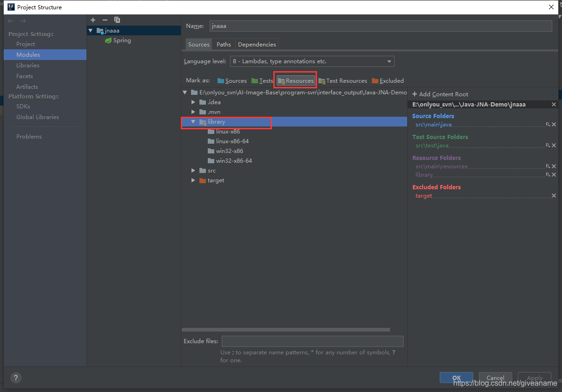The height and width of the screenshot is (392, 562).
Task: Open Global Libraries settings
Action: pyautogui.click(x=38, y=117)
